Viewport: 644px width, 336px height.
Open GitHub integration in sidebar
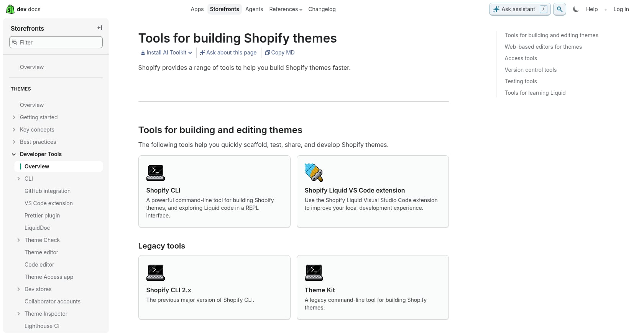click(48, 191)
